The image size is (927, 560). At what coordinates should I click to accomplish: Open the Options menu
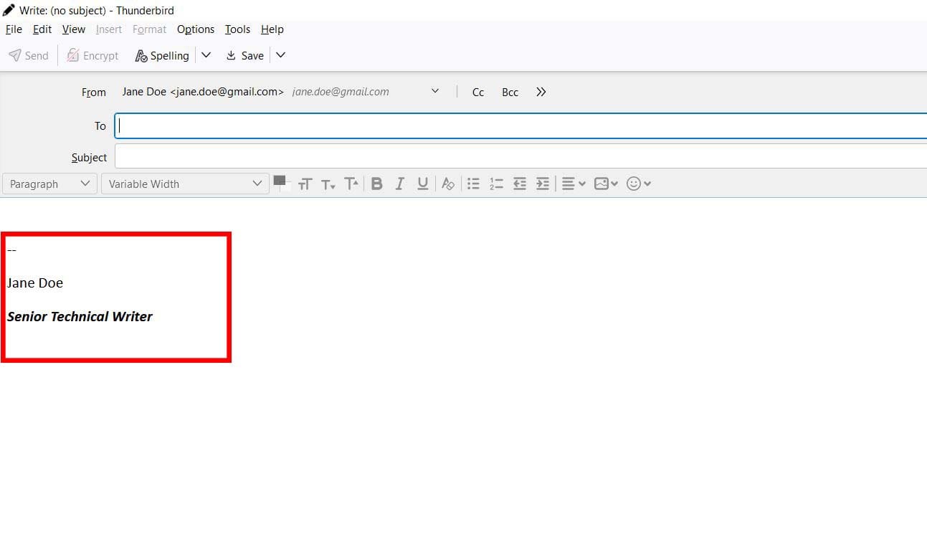[x=196, y=29]
